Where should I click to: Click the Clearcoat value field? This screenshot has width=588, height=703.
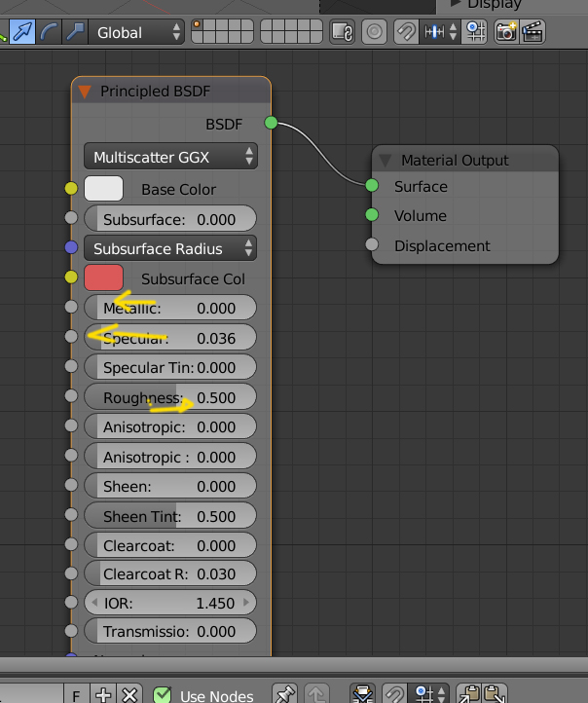pos(170,544)
